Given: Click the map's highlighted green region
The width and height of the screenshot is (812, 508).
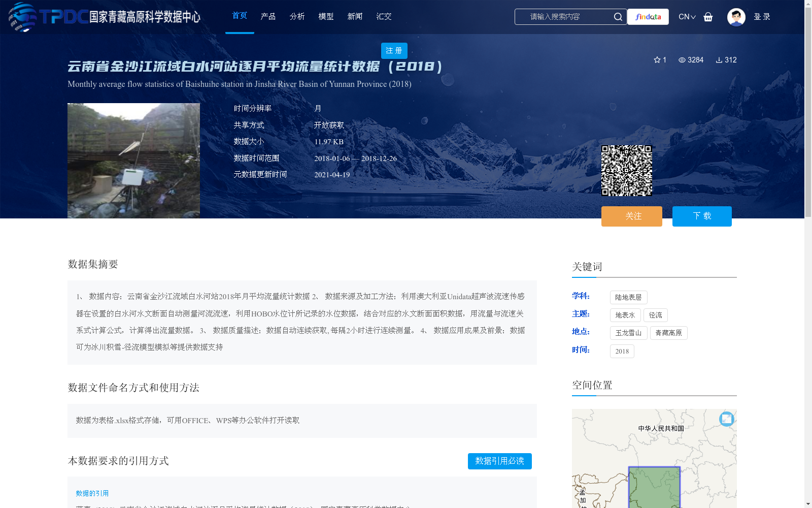Looking at the screenshot, I should coord(654,487).
